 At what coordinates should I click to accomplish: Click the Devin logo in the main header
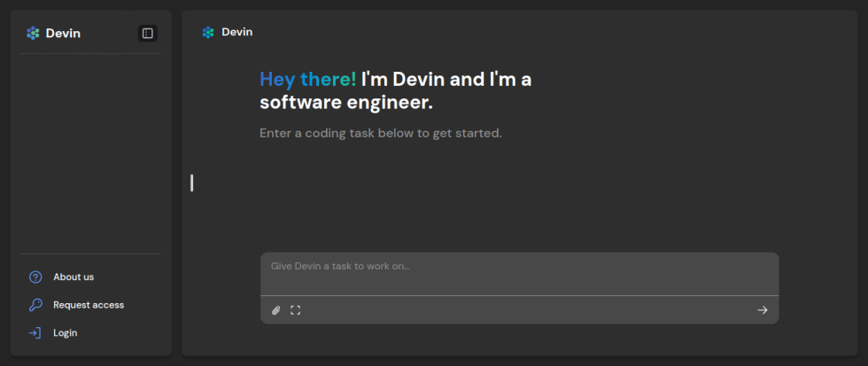click(208, 32)
